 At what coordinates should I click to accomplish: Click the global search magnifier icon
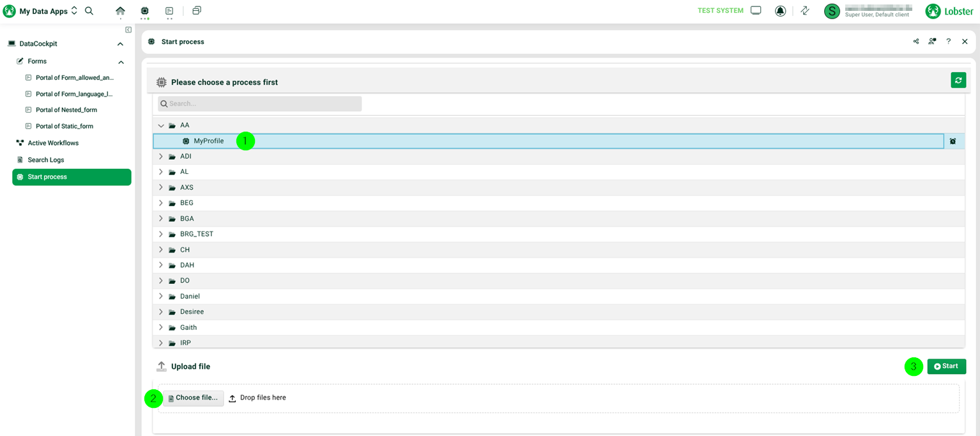[89, 11]
